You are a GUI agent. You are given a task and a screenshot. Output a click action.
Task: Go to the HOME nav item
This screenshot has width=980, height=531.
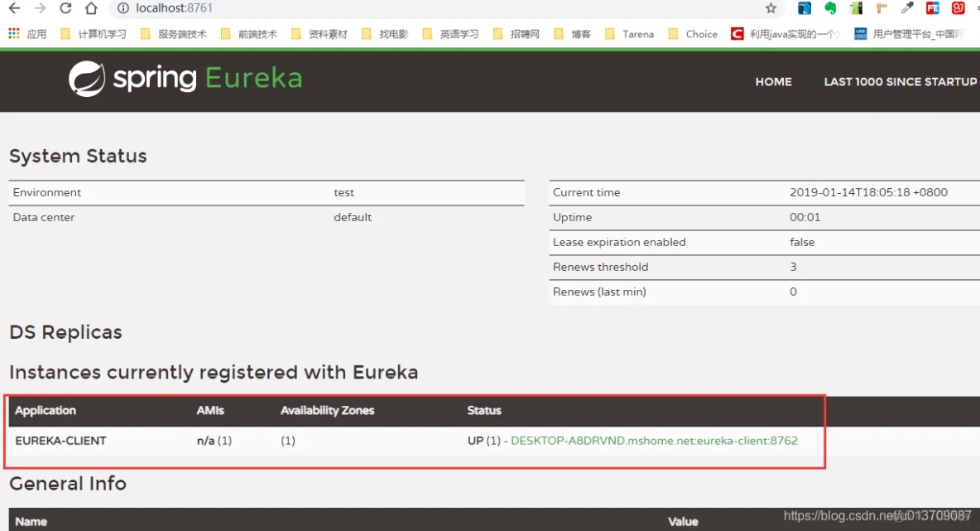(x=773, y=82)
